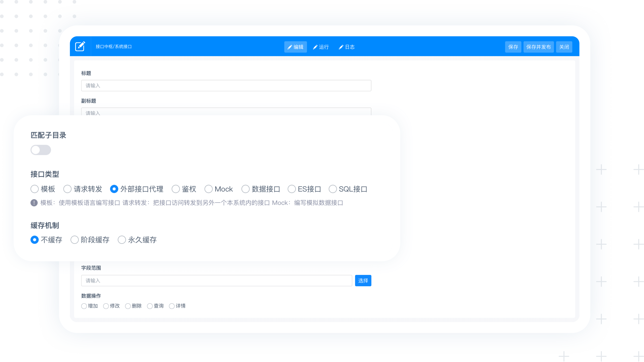Viewport: 644px width, 362px height.
Task: Choose 永久缓存 caching option
Action: [x=122, y=240]
